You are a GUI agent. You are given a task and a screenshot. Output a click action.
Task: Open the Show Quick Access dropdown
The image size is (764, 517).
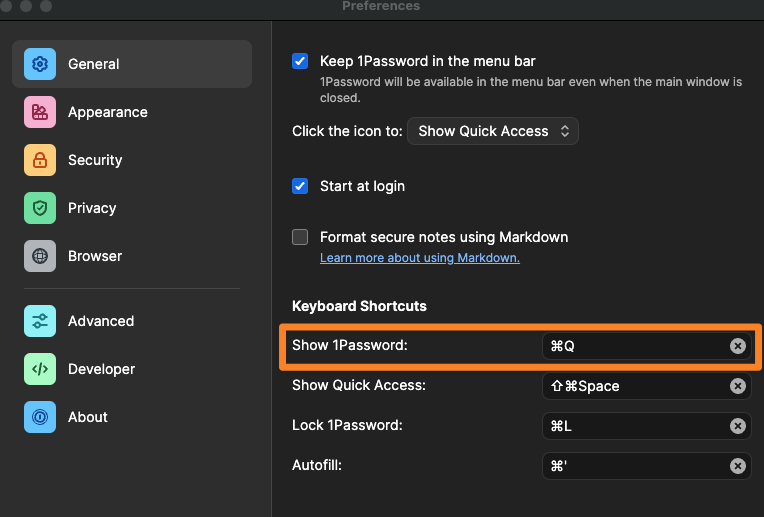click(493, 131)
